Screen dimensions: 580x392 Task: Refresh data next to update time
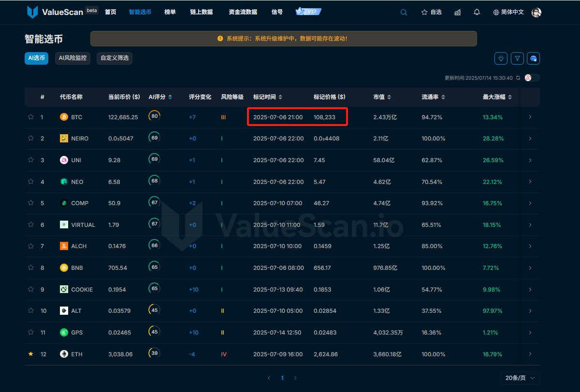518,78
